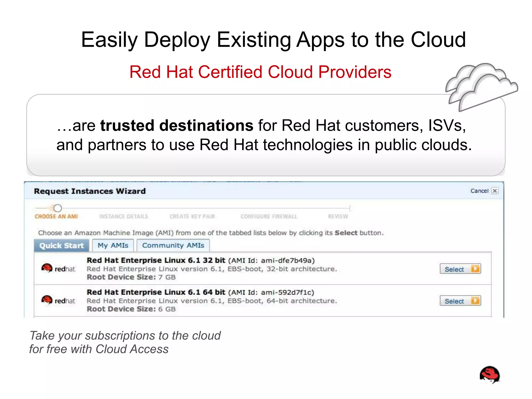This screenshot has width=532, height=399.
Task: Click the 'Request Instances Wizard' title
Action: [x=90, y=191]
